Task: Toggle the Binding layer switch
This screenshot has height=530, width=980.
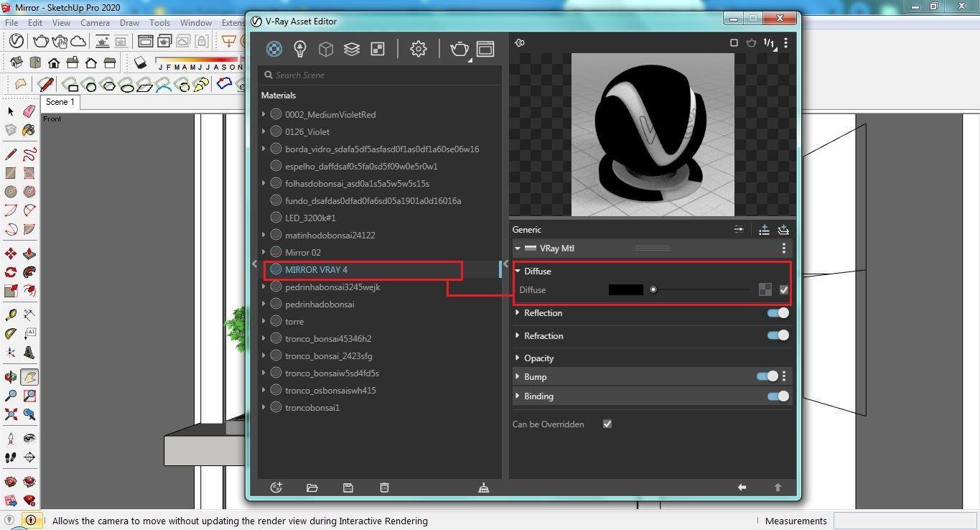Action: pyautogui.click(x=778, y=396)
